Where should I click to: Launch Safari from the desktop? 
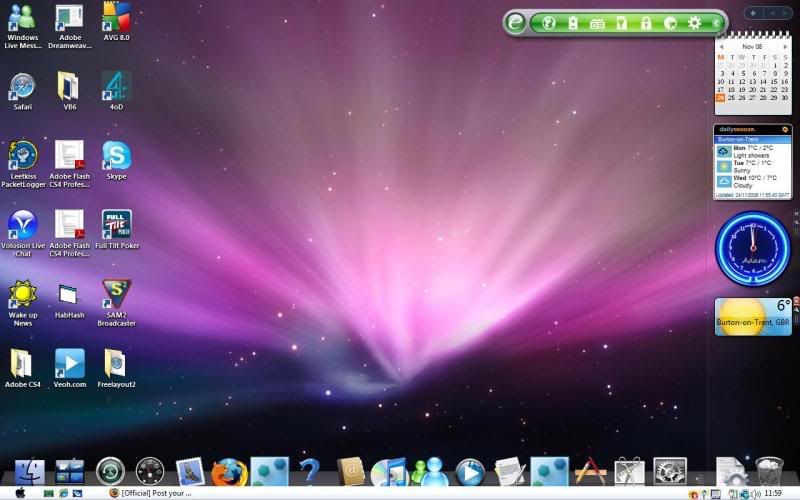point(22,87)
